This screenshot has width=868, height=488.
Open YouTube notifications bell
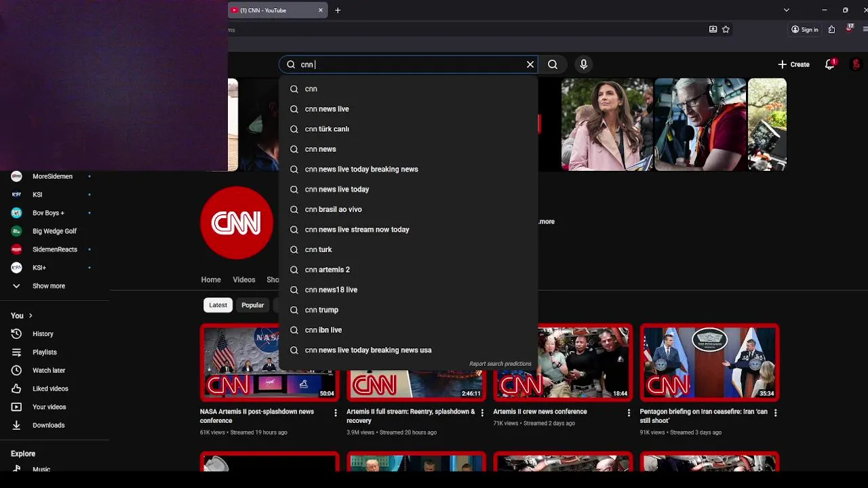pos(829,64)
